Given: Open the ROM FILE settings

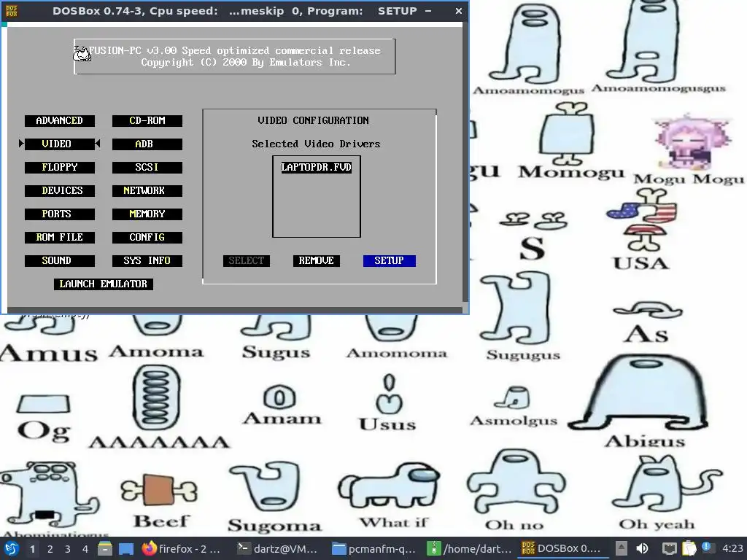Looking at the screenshot, I should (x=60, y=238).
